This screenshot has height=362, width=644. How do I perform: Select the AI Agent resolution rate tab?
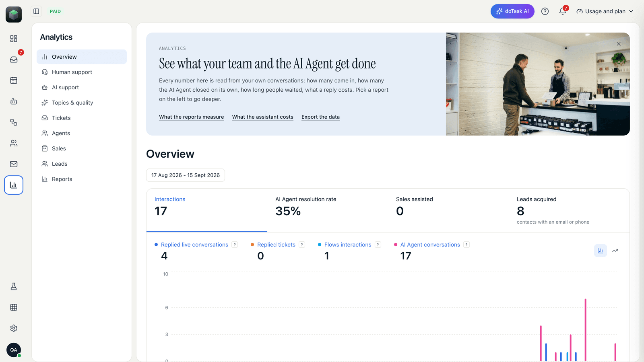coord(328,210)
